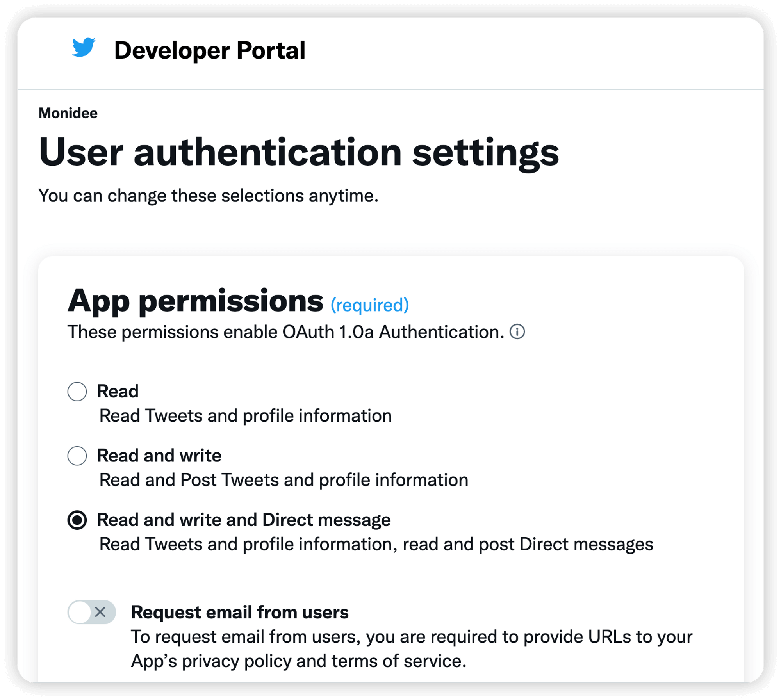Select the Read and write permission
The width and height of the screenshot is (781, 700).
[x=77, y=455]
